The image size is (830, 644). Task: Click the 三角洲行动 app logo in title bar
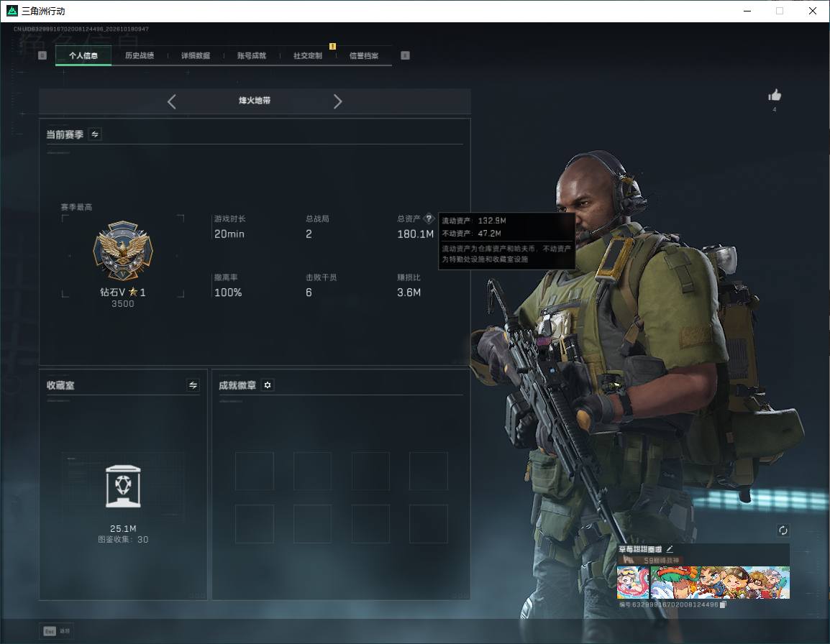click(x=12, y=11)
